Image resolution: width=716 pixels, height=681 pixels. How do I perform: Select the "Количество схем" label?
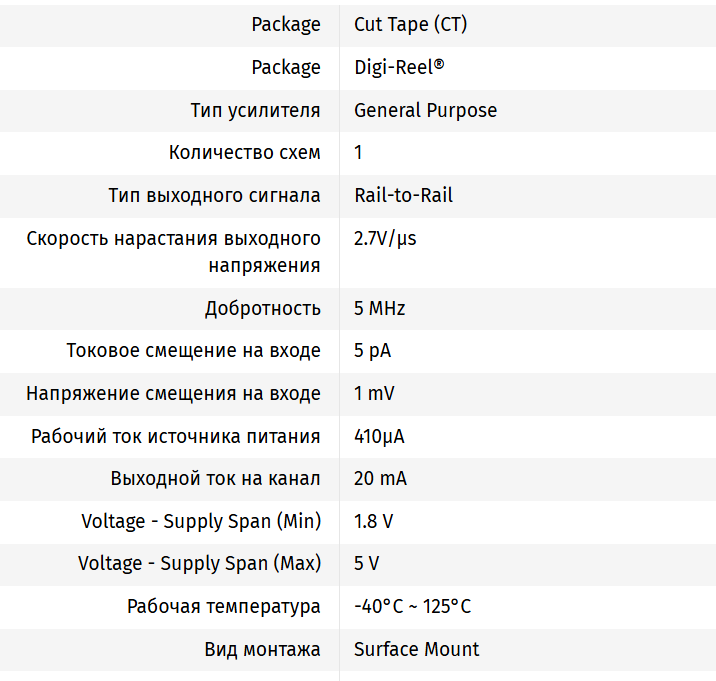click(x=245, y=153)
